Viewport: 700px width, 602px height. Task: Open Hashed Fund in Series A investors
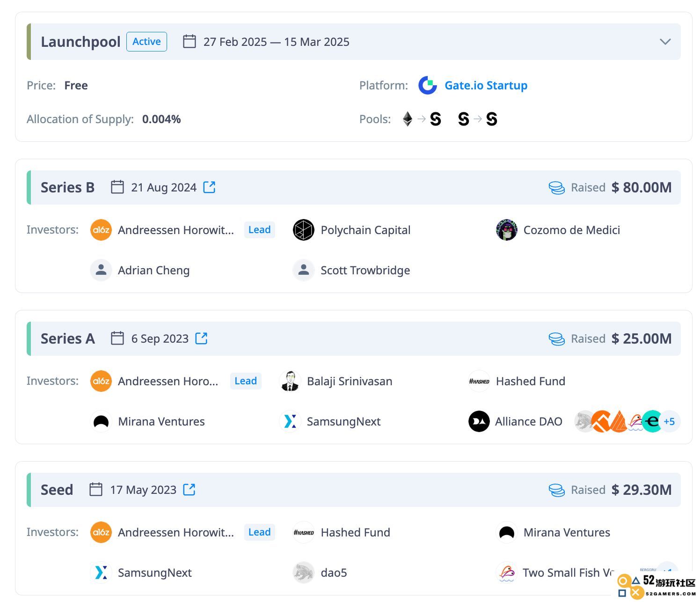coord(531,381)
